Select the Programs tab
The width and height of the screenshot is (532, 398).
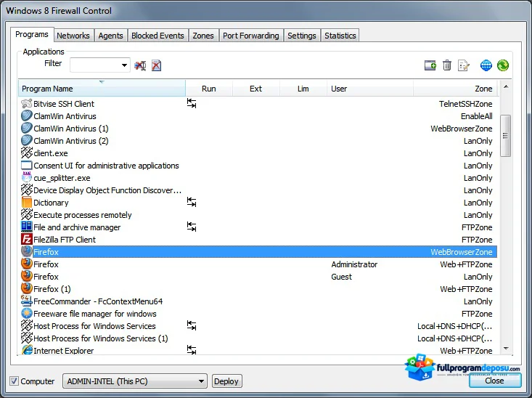(32, 34)
